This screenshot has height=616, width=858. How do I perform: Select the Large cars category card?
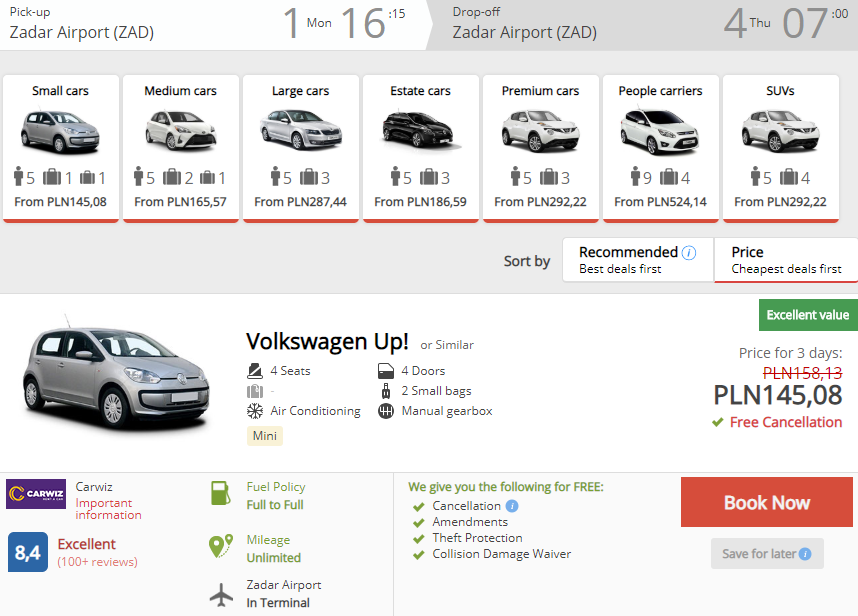(x=300, y=148)
